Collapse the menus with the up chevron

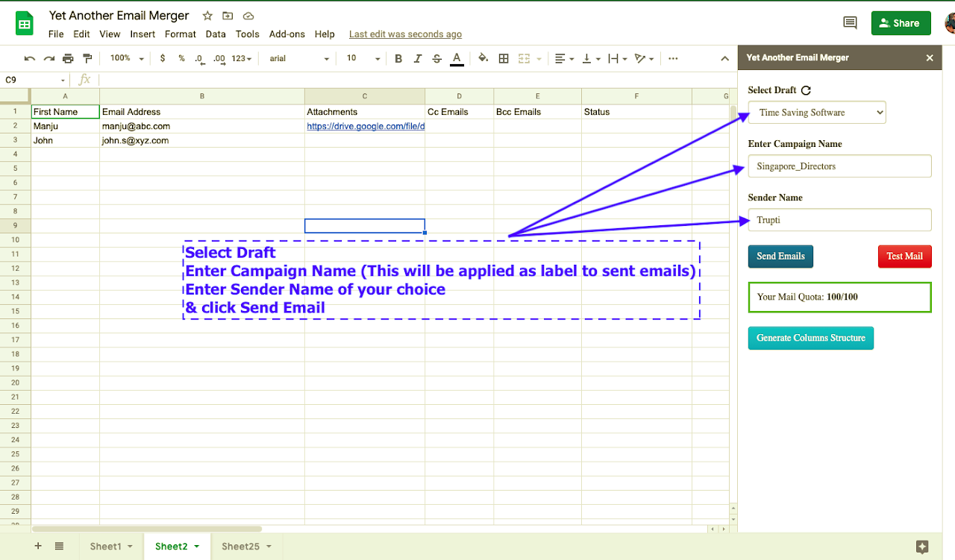[724, 58]
